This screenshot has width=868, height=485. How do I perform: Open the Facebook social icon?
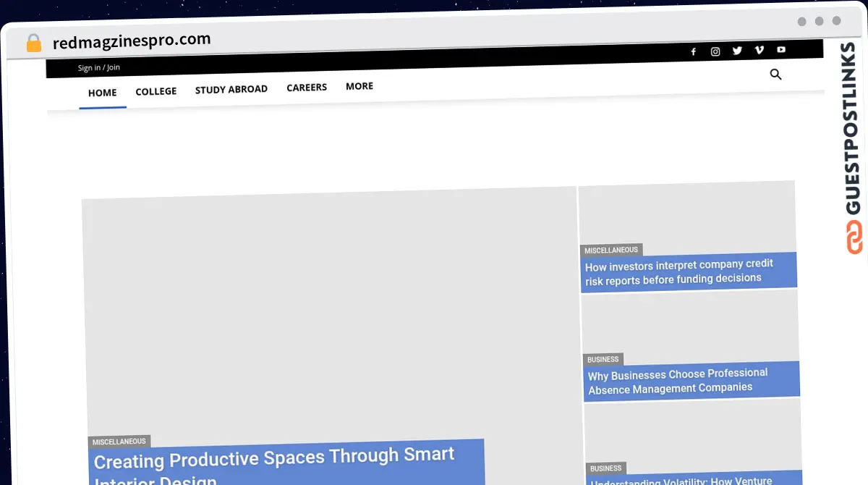pyautogui.click(x=693, y=51)
